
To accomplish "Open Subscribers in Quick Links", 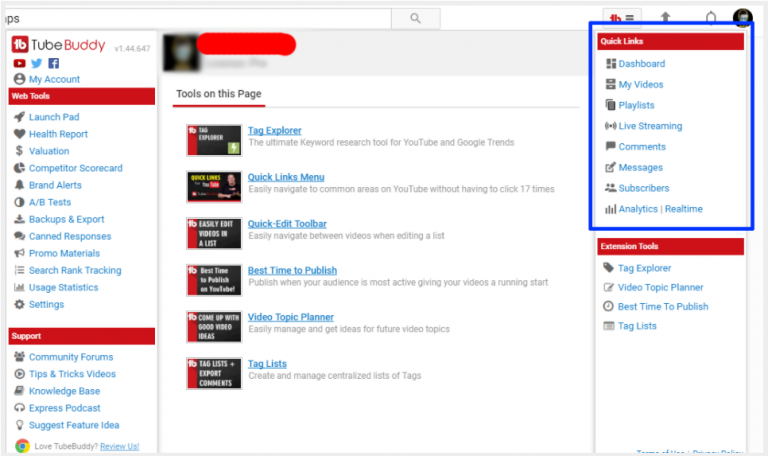I will [644, 188].
